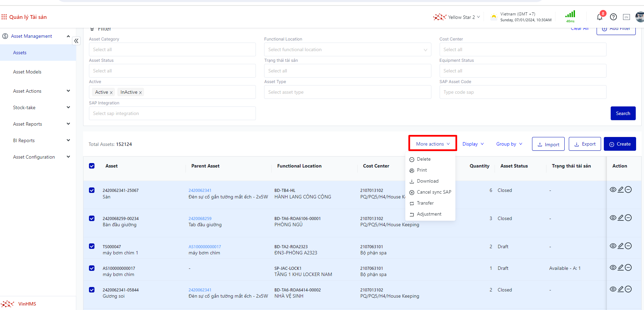
Task: Expand the Group by dropdown
Action: pyautogui.click(x=509, y=144)
